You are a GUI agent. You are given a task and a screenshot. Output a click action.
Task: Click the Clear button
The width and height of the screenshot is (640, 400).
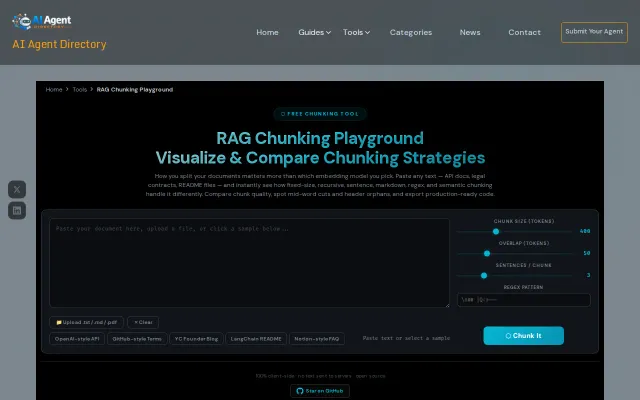[x=143, y=322]
